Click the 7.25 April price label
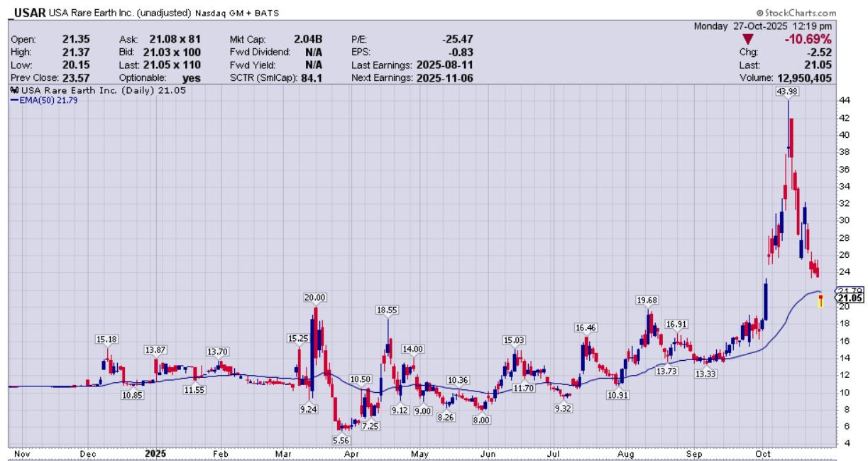The height and width of the screenshot is (461, 868). point(370,425)
